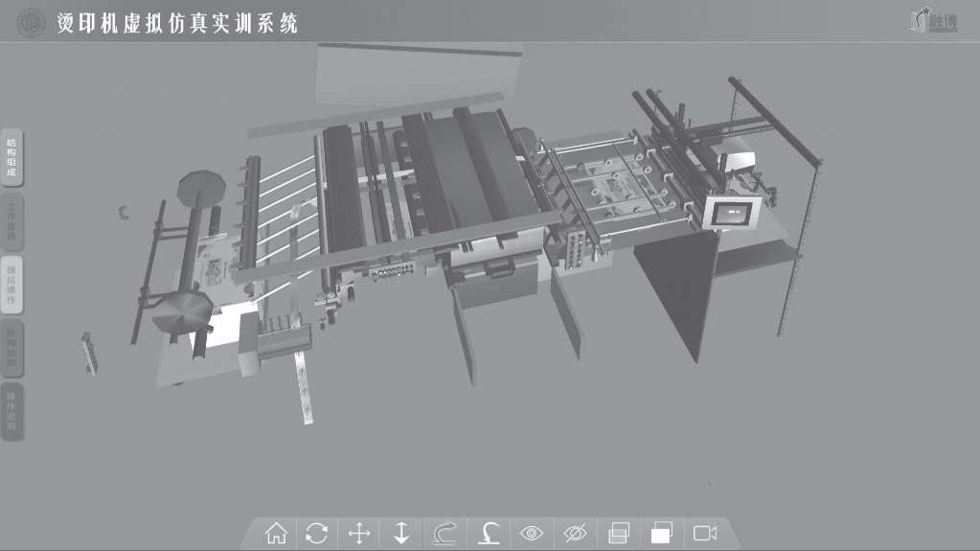The width and height of the screenshot is (980, 551).
Task: Click the left-curving return arrow icon
Action: (487, 534)
